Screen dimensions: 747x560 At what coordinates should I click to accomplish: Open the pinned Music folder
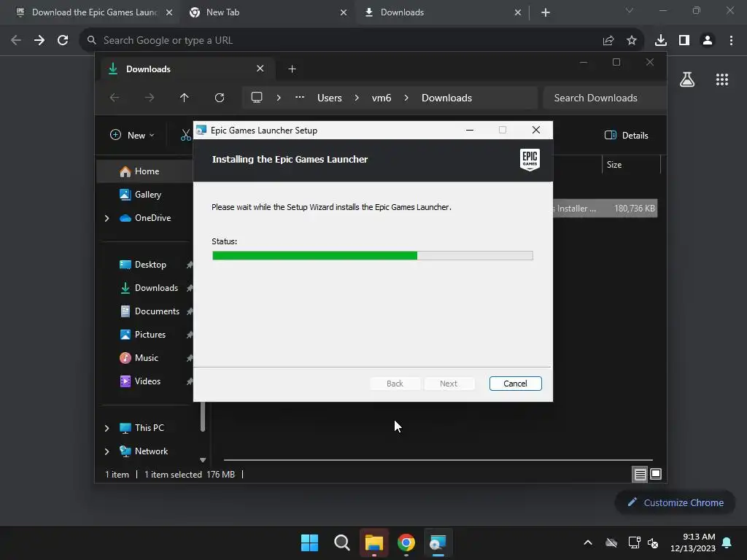[145, 358]
